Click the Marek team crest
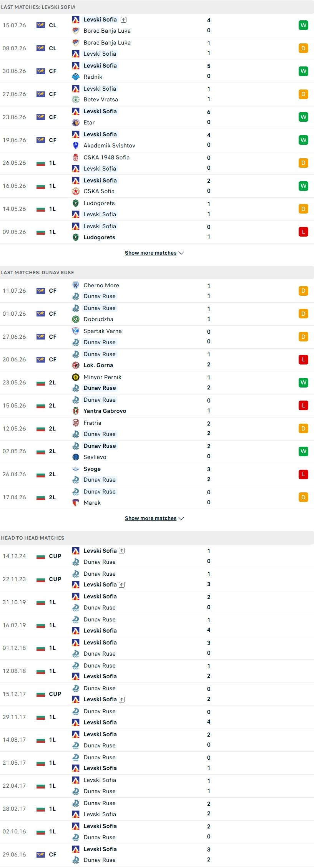314x868 pixels. point(76,503)
